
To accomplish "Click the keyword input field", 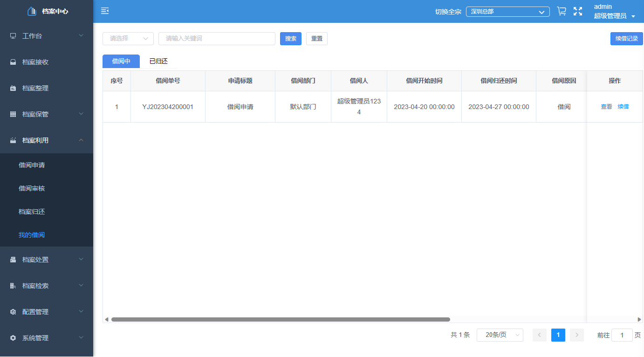I will (217, 39).
